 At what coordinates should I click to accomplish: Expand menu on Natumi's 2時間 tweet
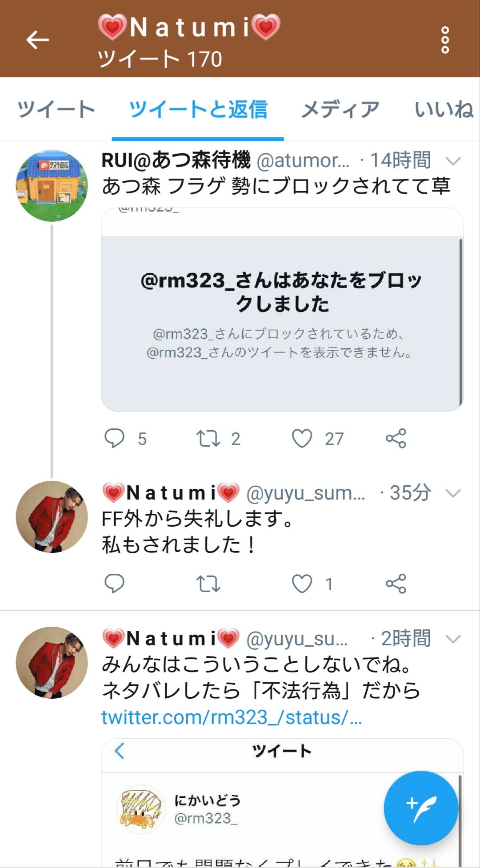[453, 639]
